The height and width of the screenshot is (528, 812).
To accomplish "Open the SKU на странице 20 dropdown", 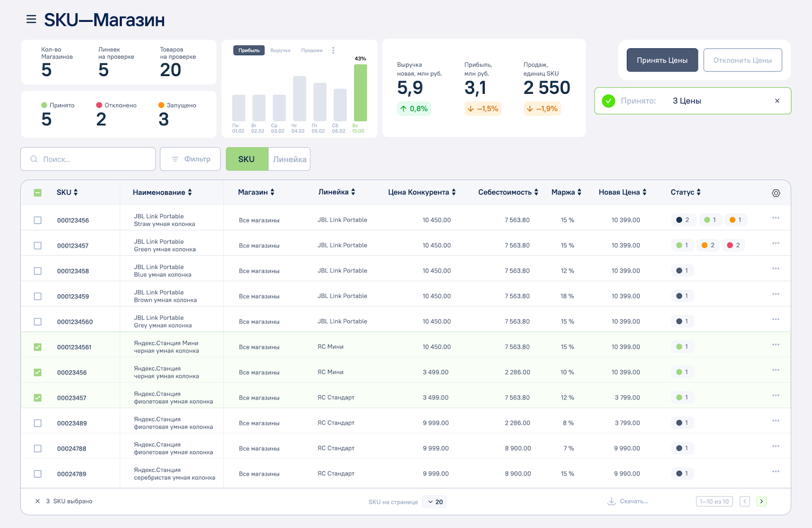I will pyautogui.click(x=435, y=502).
